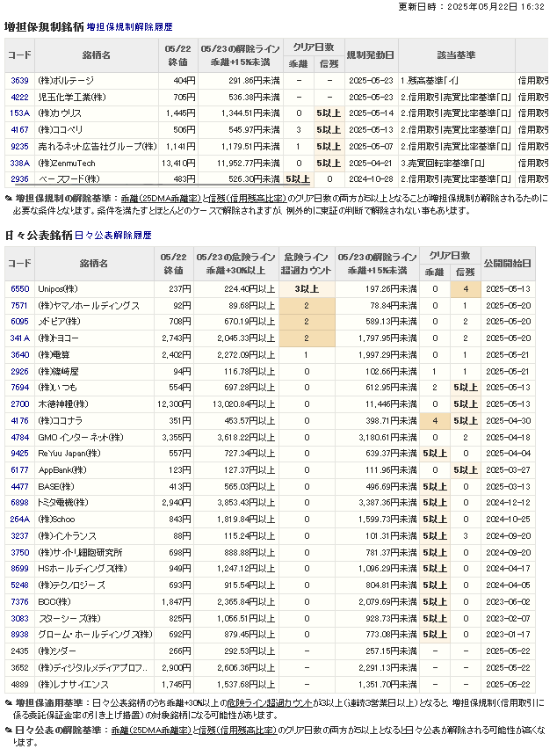Image resolution: width=557 pixels, height=756 pixels.
Task: Open stock code 3083 link
Action: point(19,619)
